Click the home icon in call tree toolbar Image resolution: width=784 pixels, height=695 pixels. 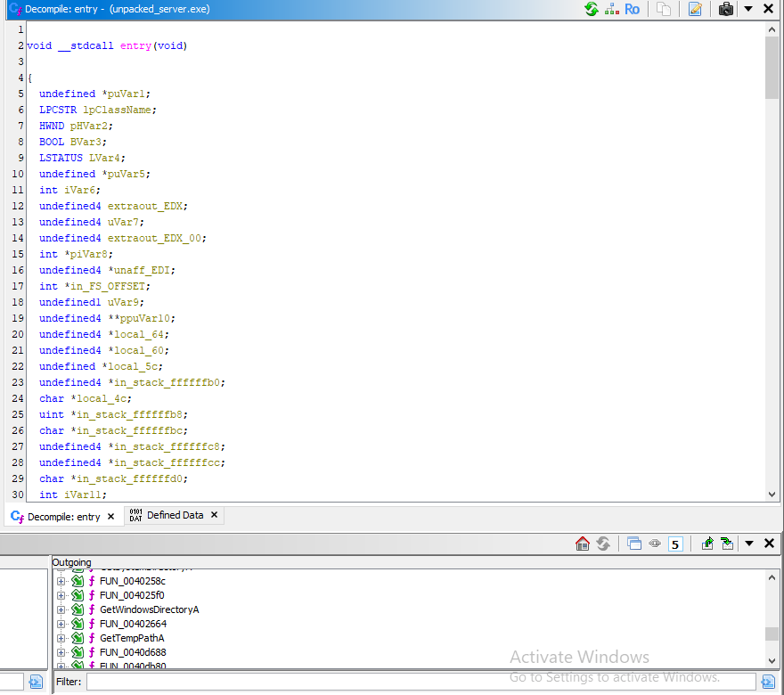(583, 544)
